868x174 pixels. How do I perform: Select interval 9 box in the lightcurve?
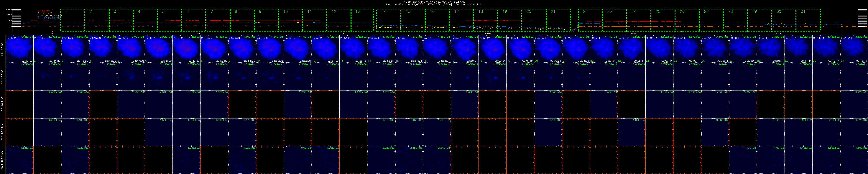click(x=266, y=21)
